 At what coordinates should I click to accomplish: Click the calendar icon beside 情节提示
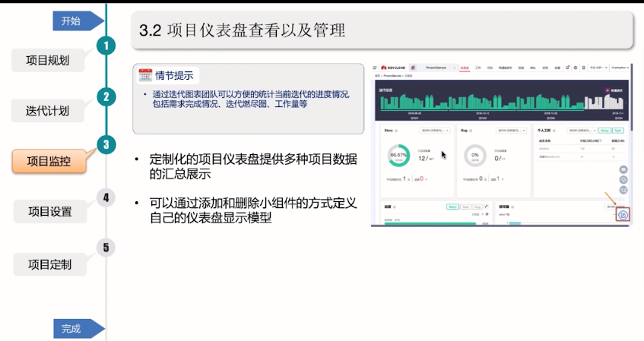pos(145,75)
